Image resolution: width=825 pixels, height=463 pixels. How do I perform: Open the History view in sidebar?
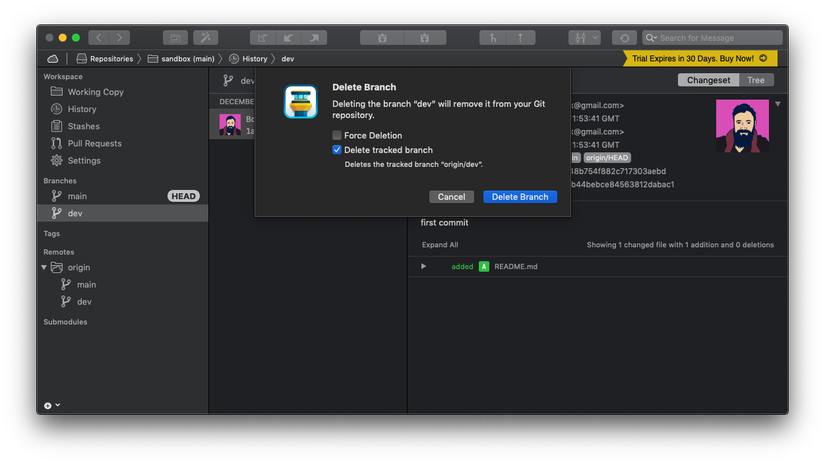(x=81, y=109)
